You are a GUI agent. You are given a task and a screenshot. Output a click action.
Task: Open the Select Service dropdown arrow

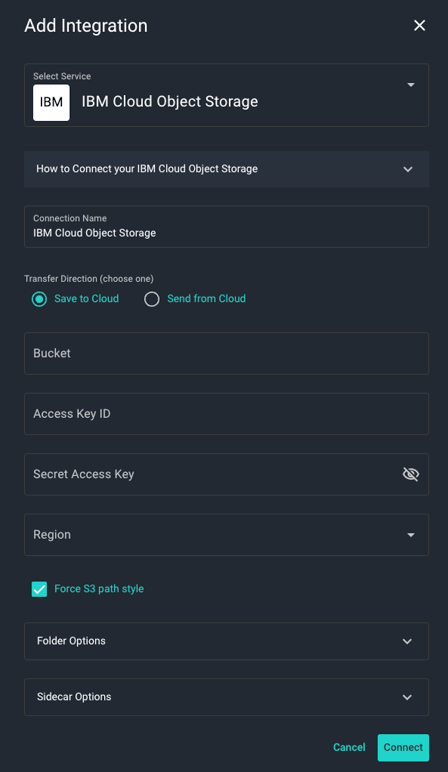(411, 85)
